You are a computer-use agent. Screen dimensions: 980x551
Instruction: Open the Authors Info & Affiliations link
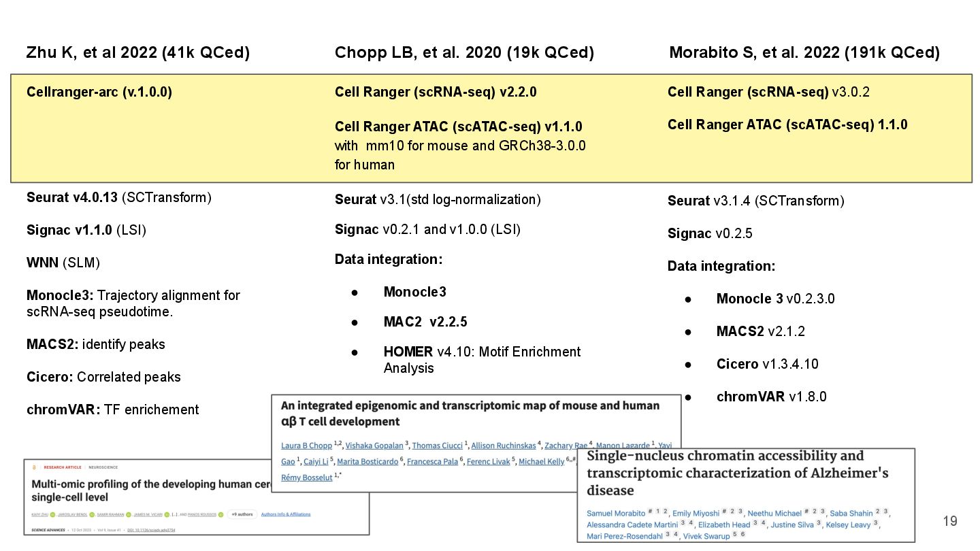pos(286,514)
